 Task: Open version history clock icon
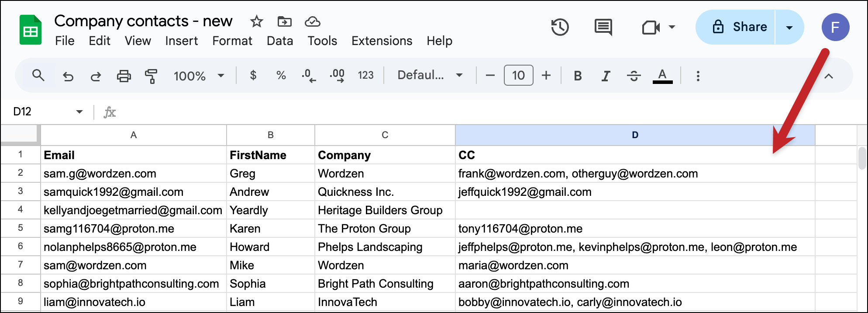click(x=560, y=27)
